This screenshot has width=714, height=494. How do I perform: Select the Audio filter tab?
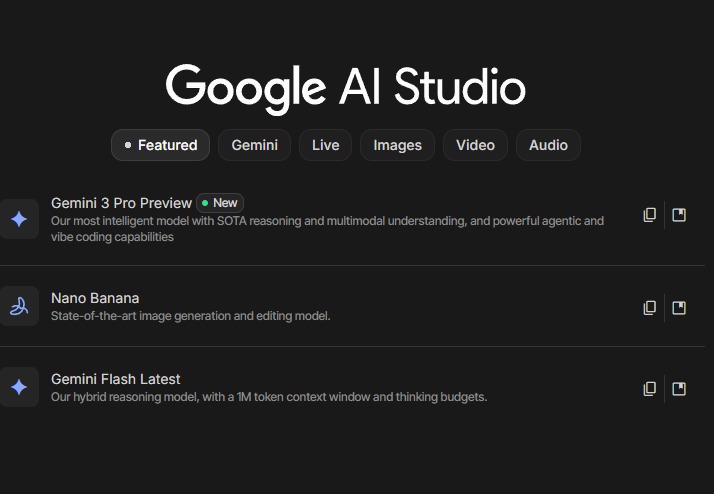tap(548, 145)
